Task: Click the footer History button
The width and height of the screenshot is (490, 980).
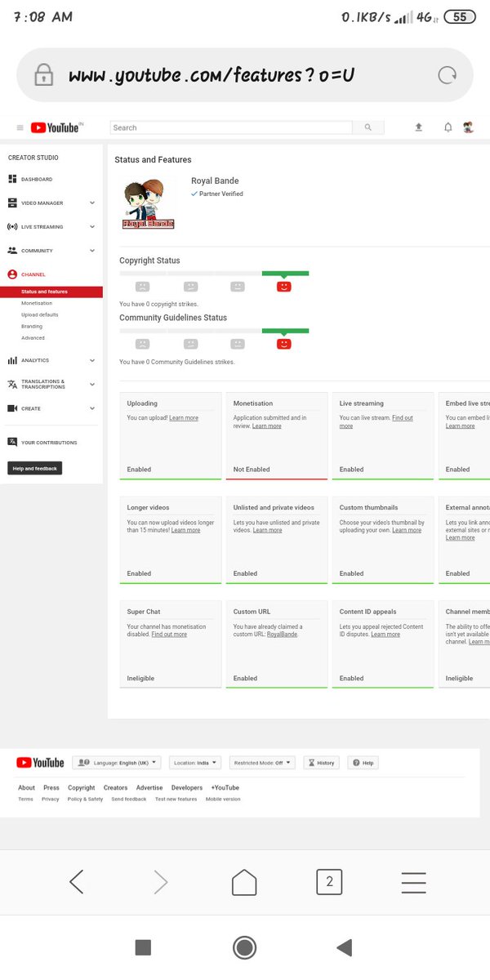Action: 322,763
